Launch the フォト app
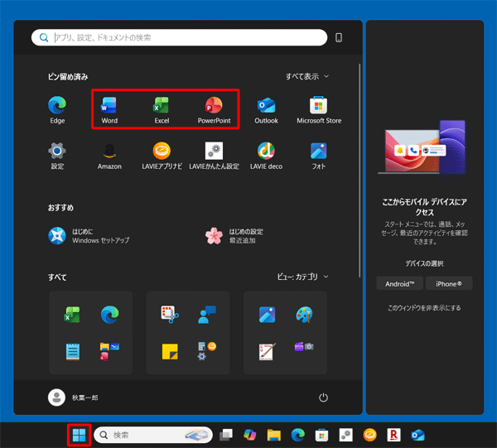 coord(319,153)
